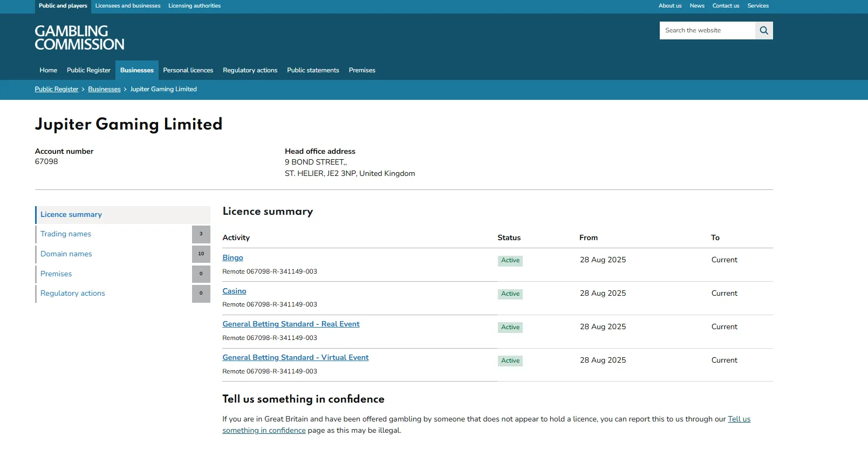Screen dimensions: 868x449
Task: Open Trading names side menu item
Action: click(x=66, y=234)
